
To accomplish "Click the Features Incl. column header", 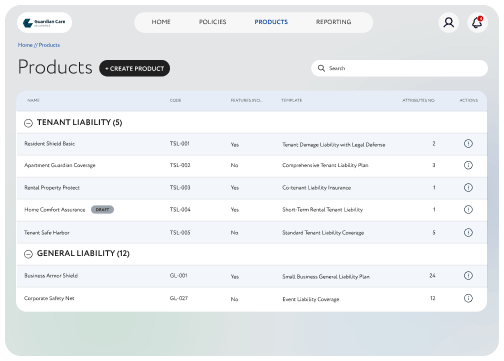I will pyautogui.click(x=247, y=100).
